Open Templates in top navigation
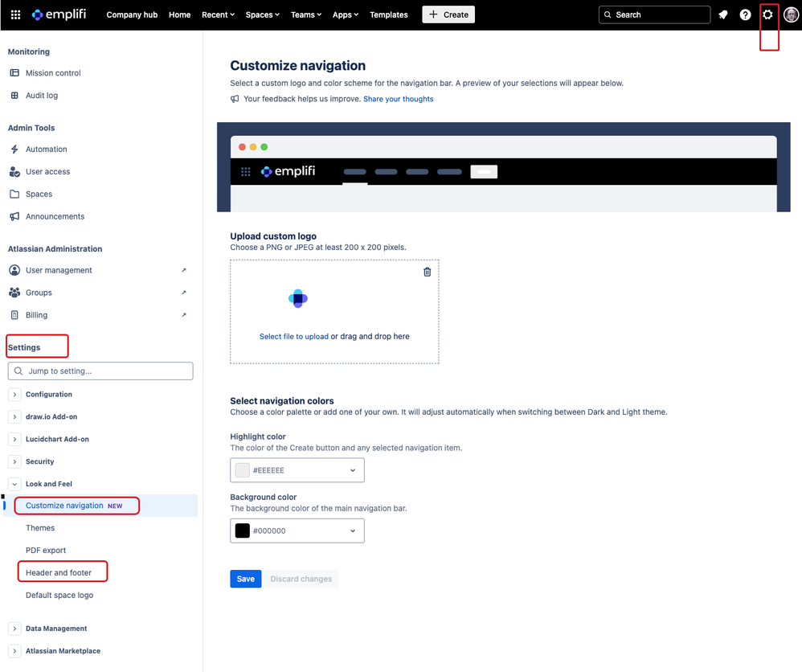This screenshot has width=802, height=672. (389, 14)
